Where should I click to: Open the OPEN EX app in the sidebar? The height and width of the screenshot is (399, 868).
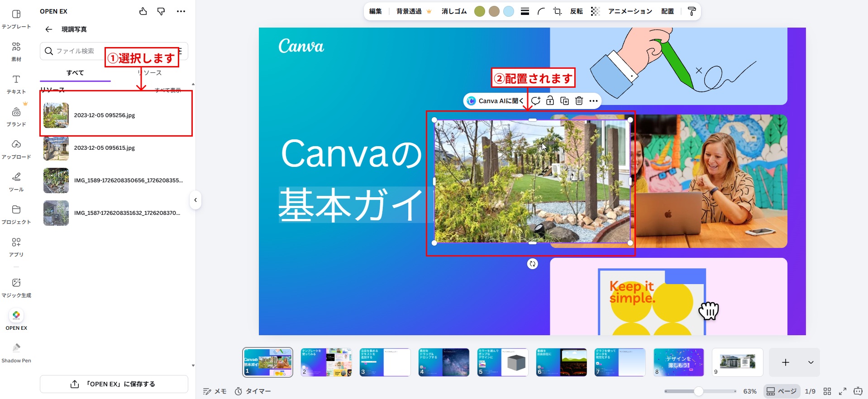tap(16, 320)
